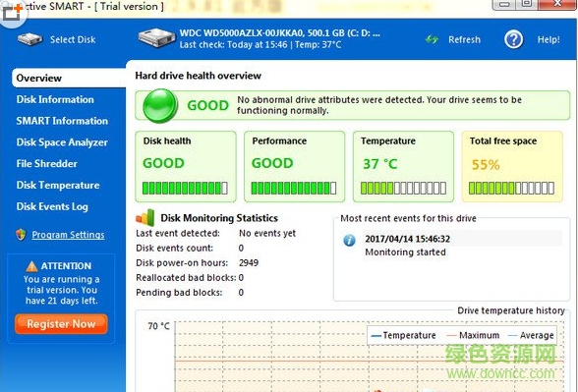Open the Disk Space Analyzer
The height and width of the screenshot is (392, 578).
62,142
